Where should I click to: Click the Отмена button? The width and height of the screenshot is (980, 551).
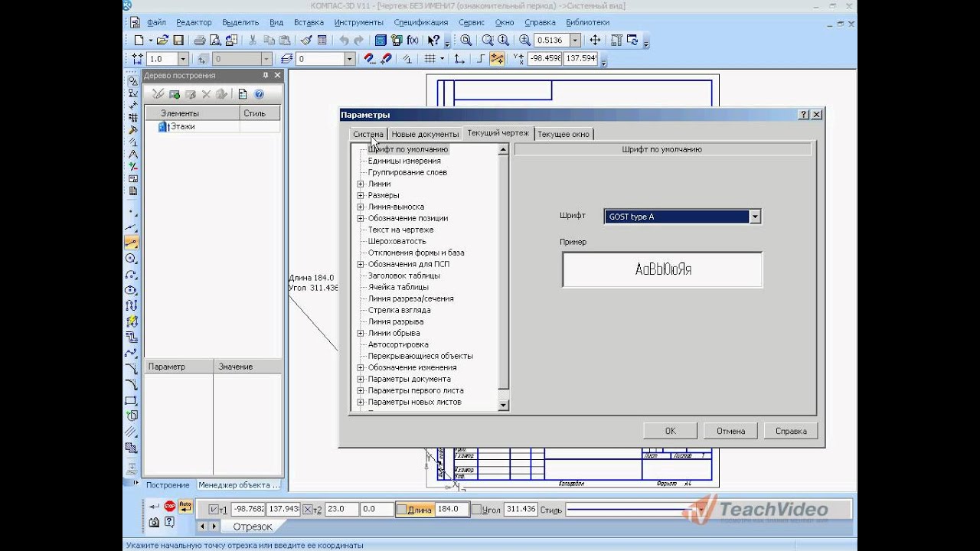(731, 431)
